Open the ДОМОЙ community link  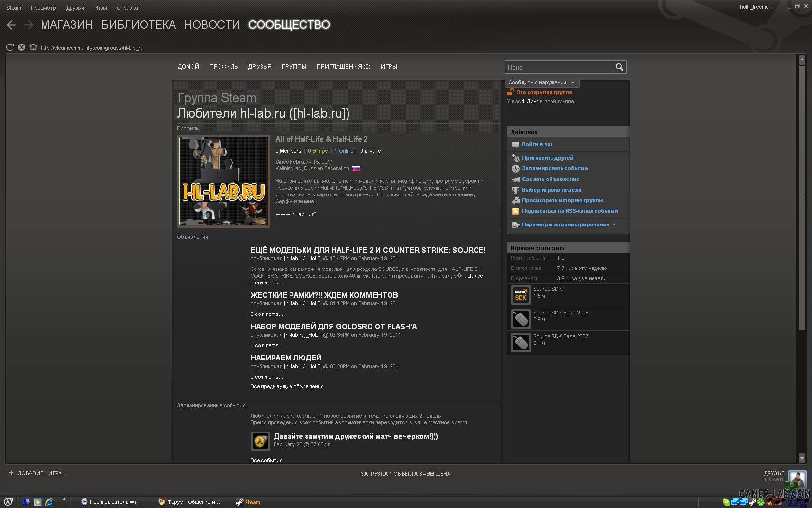[x=188, y=67]
